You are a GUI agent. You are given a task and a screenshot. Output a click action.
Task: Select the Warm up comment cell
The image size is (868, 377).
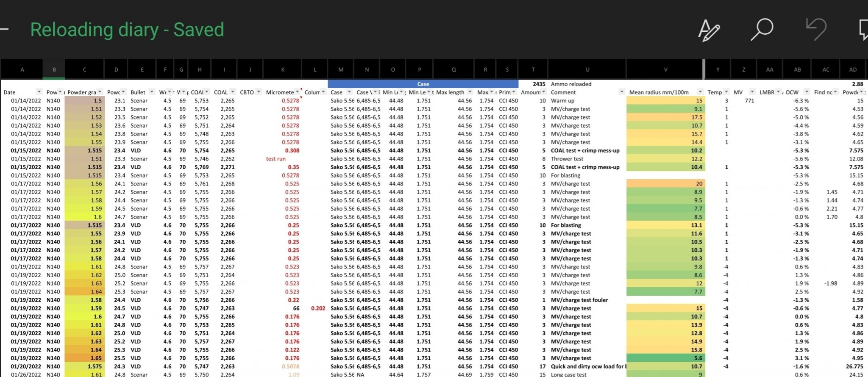coord(587,100)
